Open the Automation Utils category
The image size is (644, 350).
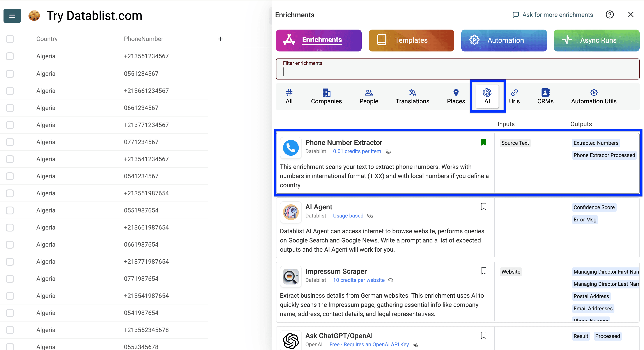(594, 96)
